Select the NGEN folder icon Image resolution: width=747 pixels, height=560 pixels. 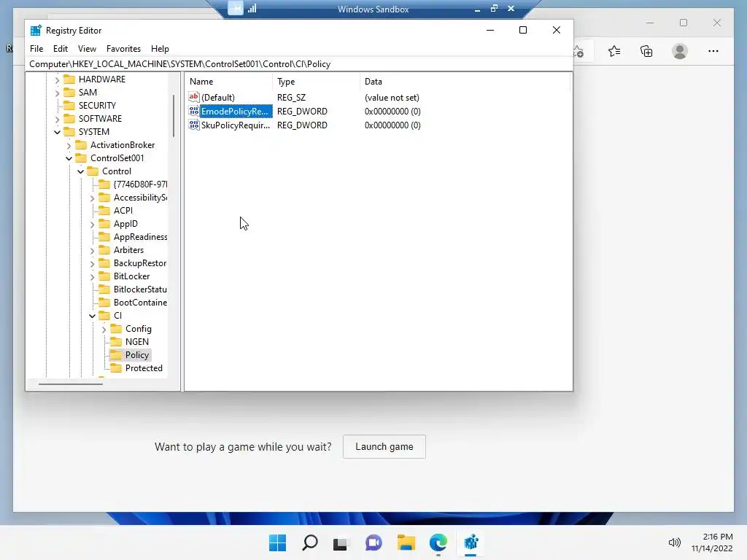(116, 342)
